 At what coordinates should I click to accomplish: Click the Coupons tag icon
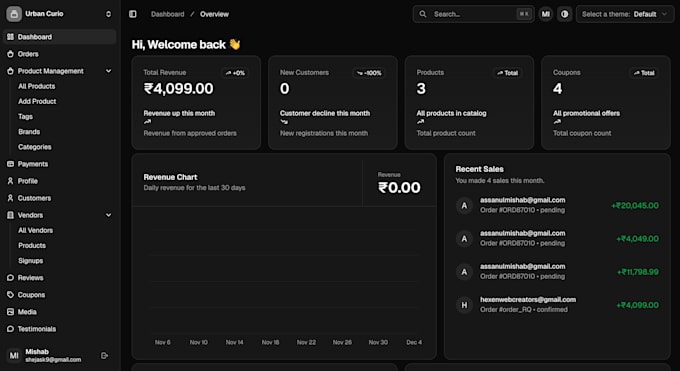click(10, 295)
